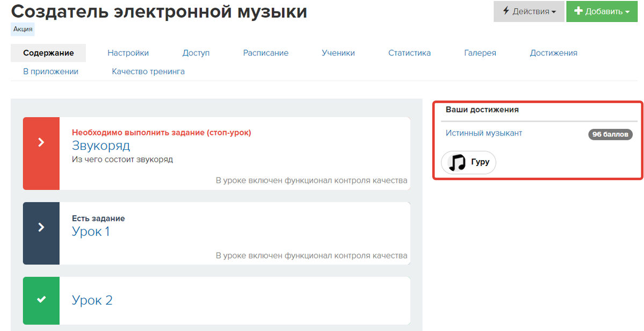Switch to the Качество тренинга tab
Image resolution: width=644 pixels, height=331 pixels.
pos(148,70)
